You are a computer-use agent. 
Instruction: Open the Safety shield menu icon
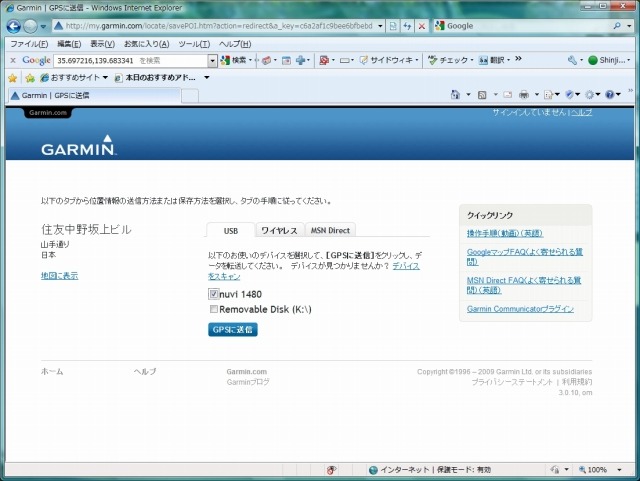572,95
